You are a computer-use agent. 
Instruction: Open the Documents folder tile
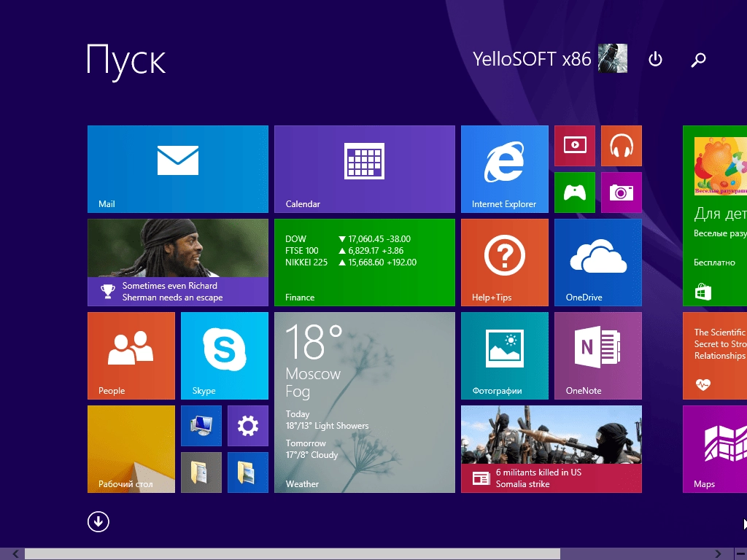coord(201,472)
